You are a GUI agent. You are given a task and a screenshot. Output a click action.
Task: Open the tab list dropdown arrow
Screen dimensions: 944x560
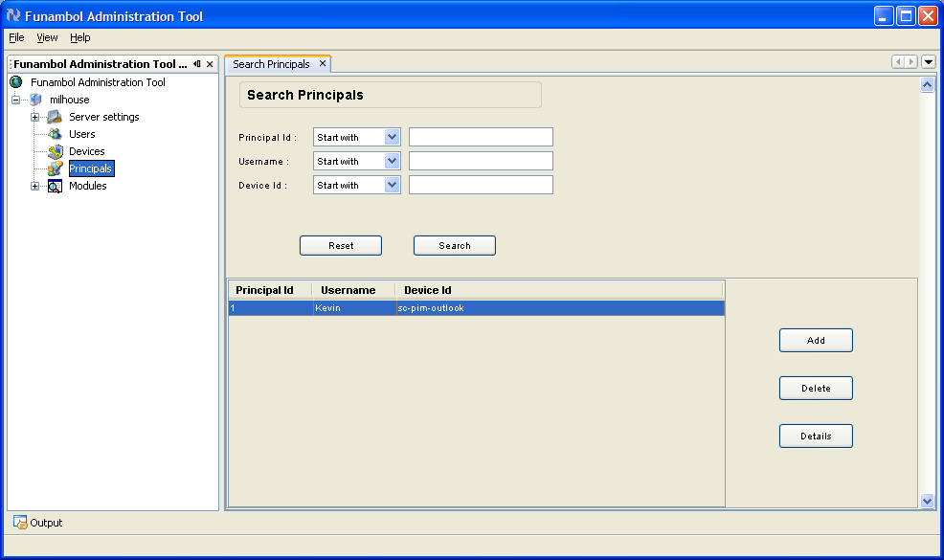click(929, 61)
